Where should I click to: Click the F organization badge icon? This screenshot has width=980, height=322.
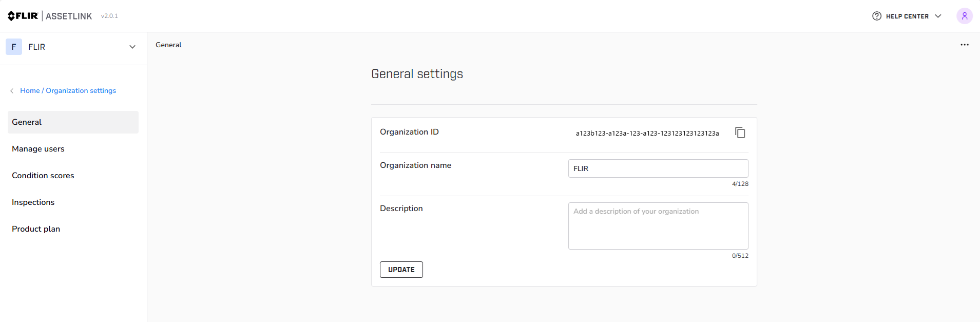pyautogui.click(x=14, y=47)
